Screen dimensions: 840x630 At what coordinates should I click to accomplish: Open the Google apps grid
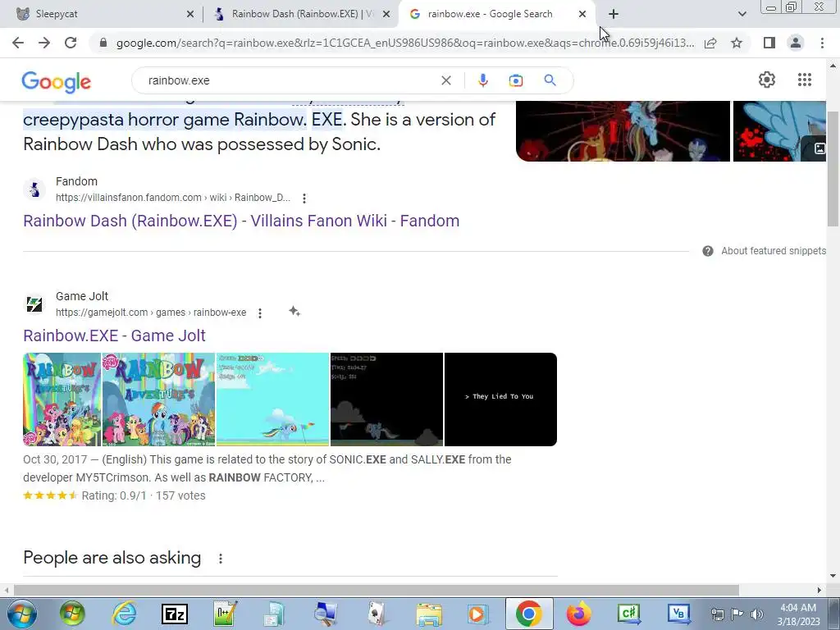coord(804,80)
